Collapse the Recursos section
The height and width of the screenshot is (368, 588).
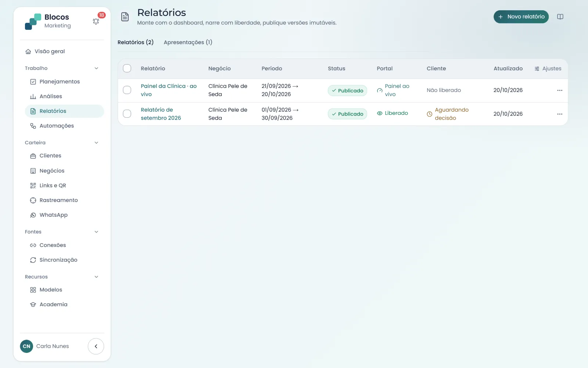point(96,277)
